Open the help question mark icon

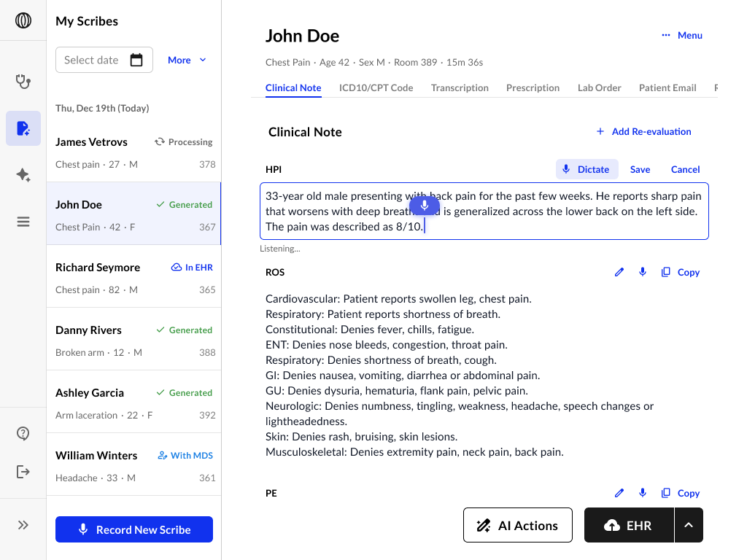pyautogui.click(x=23, y=433)
